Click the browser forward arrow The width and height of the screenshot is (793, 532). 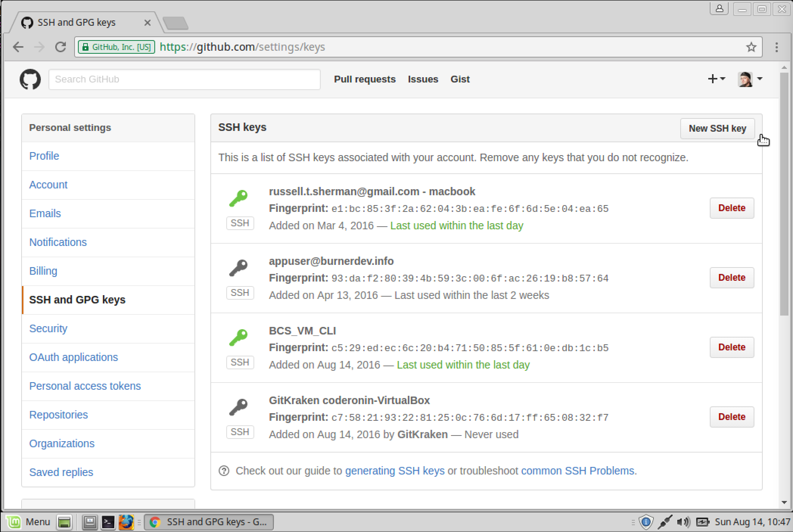click(39, 47)
